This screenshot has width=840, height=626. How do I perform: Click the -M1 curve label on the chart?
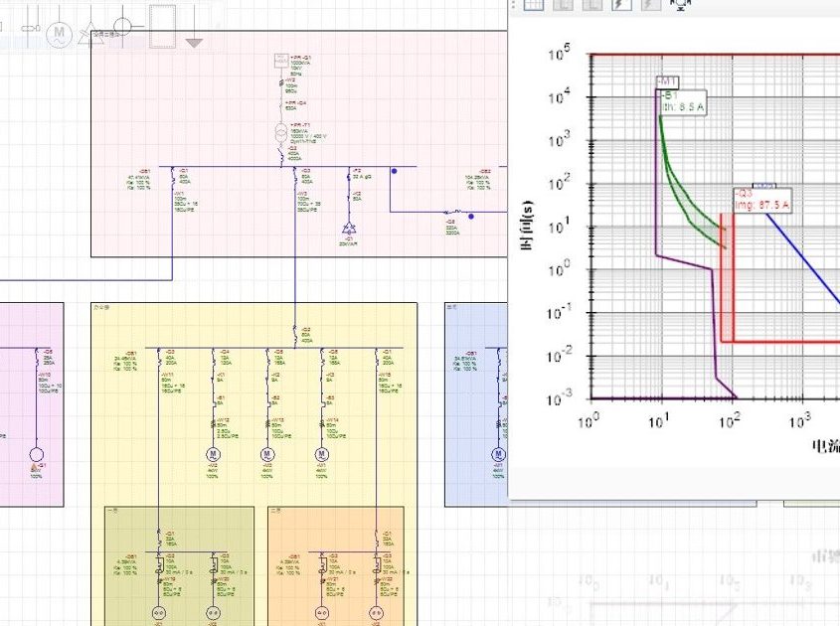(x=667, y=81)
